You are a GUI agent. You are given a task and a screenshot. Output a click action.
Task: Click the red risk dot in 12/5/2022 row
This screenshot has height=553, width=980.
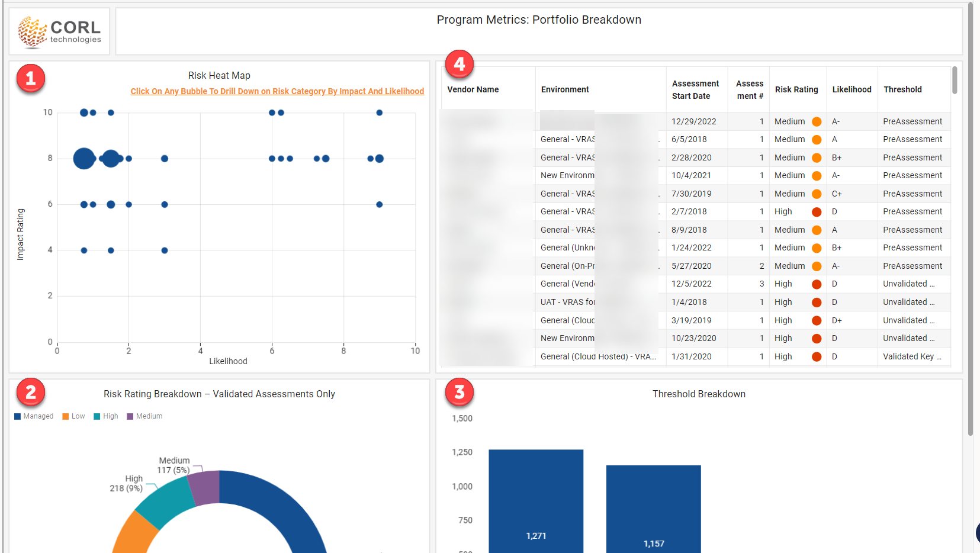coord(817,284)
